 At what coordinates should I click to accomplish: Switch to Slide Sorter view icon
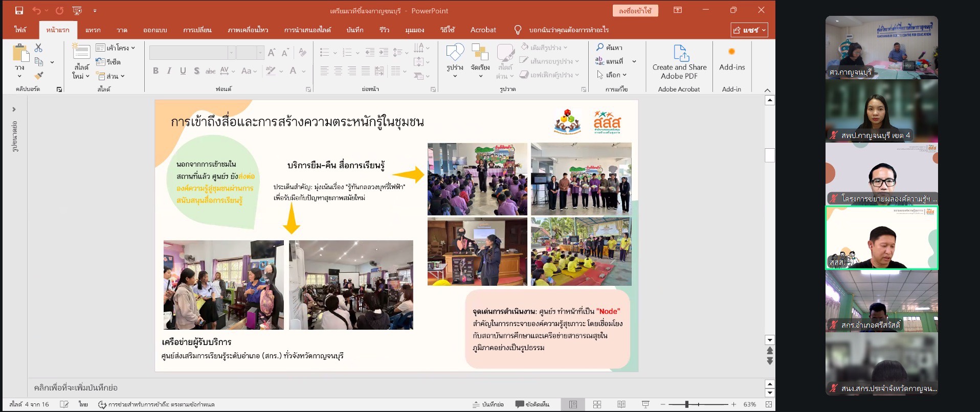tap(597, 404)
